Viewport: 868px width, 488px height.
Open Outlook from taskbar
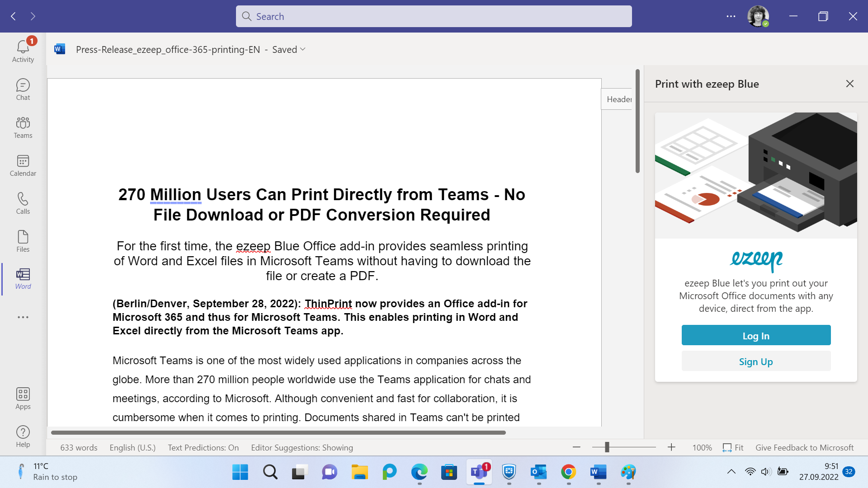tap(538, 472)
